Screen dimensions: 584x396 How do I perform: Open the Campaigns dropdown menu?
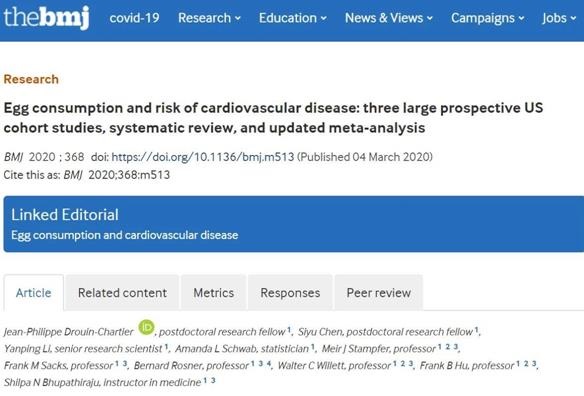point(488,18)
